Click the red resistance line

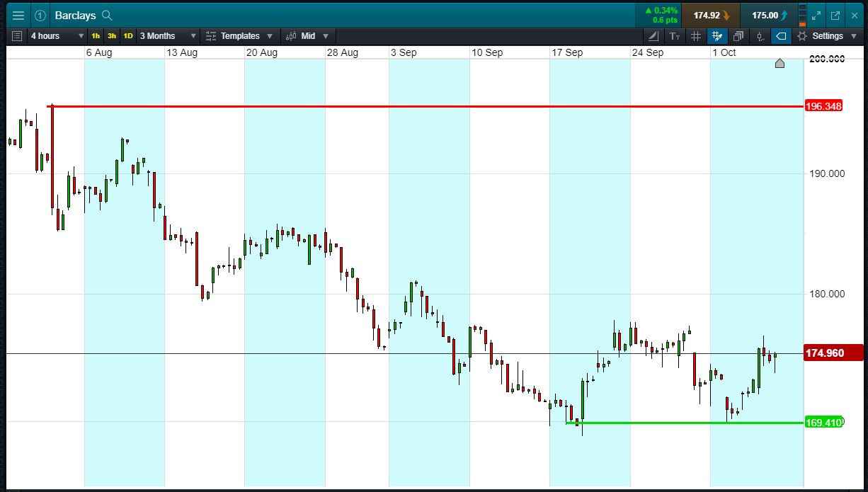(425, 106)
